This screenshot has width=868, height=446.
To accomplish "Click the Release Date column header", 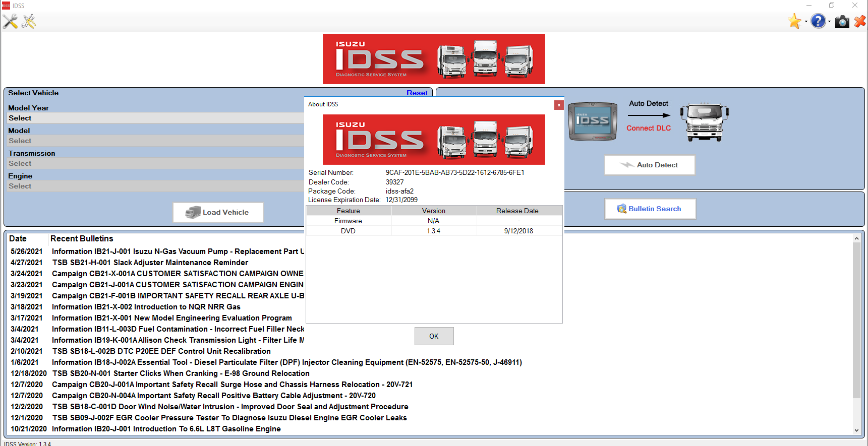I will tap(519, 211).
